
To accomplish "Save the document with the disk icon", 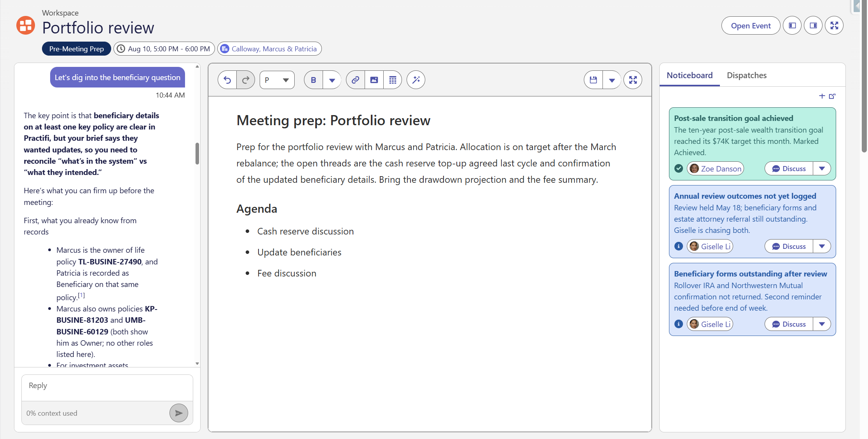I will (x=593, y=80).
